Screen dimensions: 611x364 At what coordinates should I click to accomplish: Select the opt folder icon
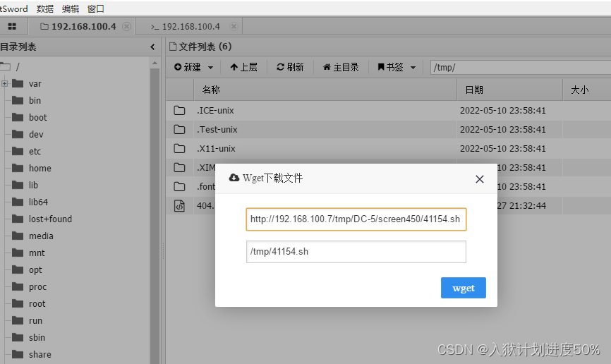pos(18,269)
